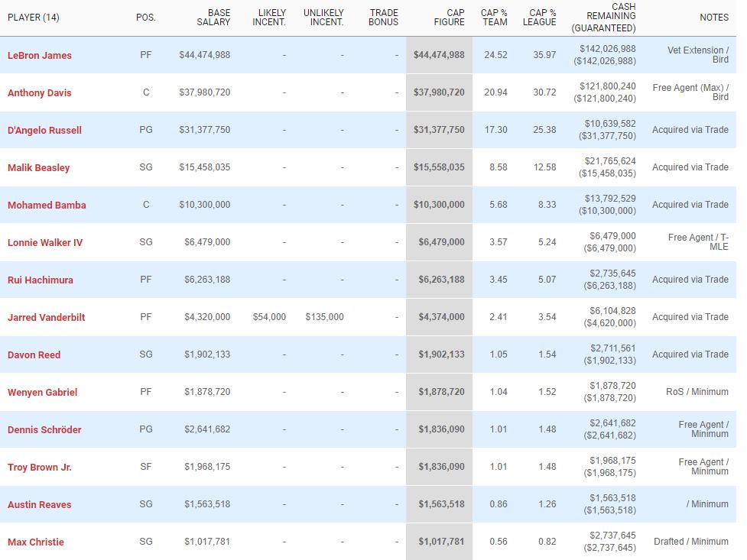Click Anthony Davis base salary $37,980,720
This screenshot has width=747, height=560.
(204, 92)
